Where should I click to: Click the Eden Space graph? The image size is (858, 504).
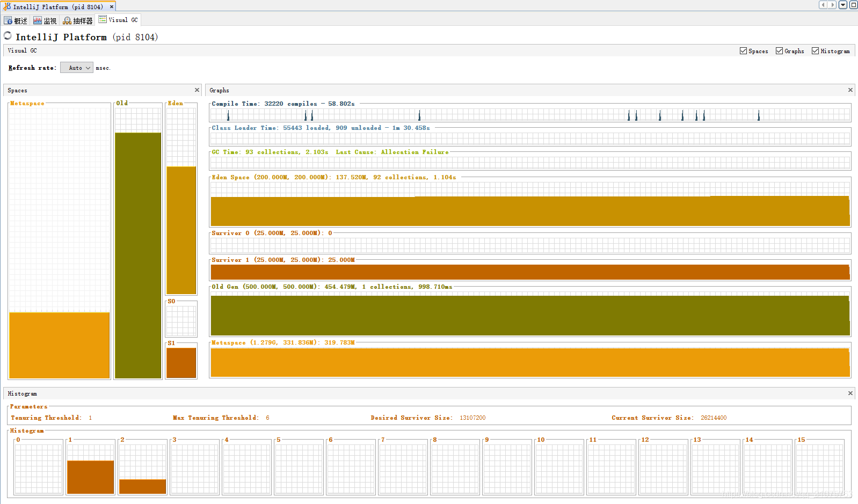[530, 204]
